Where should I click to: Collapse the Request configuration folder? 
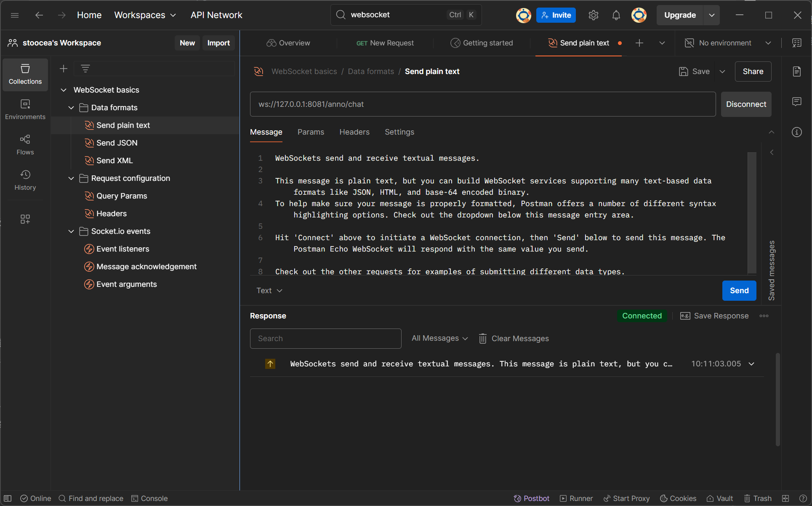click(71, 178)
